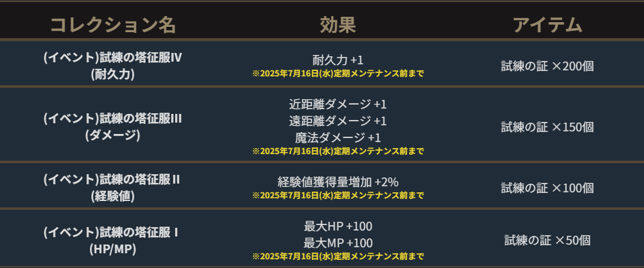Click the yellow maintenance note under 最大MP +100
644x268 pixels.
click(x=337, y=256)
